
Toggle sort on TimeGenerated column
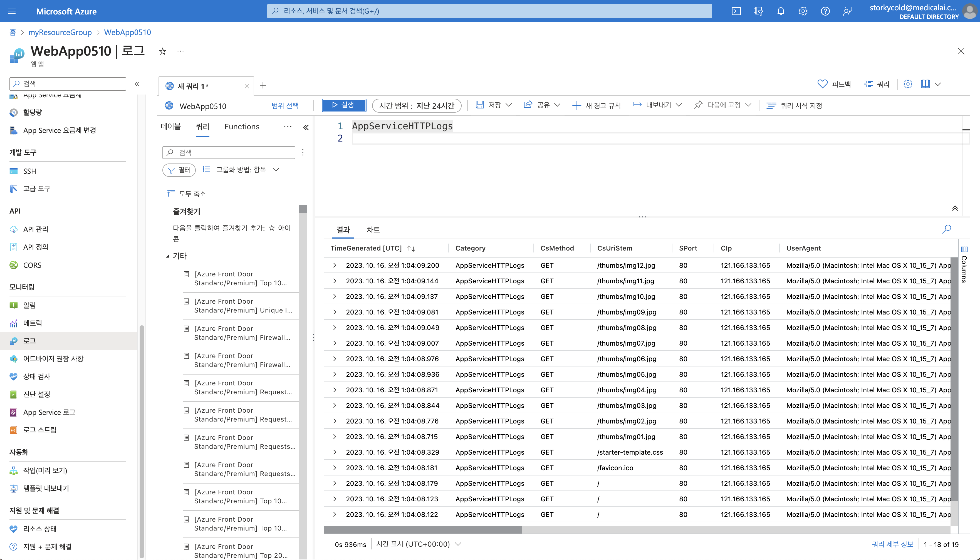coord(411,249)
